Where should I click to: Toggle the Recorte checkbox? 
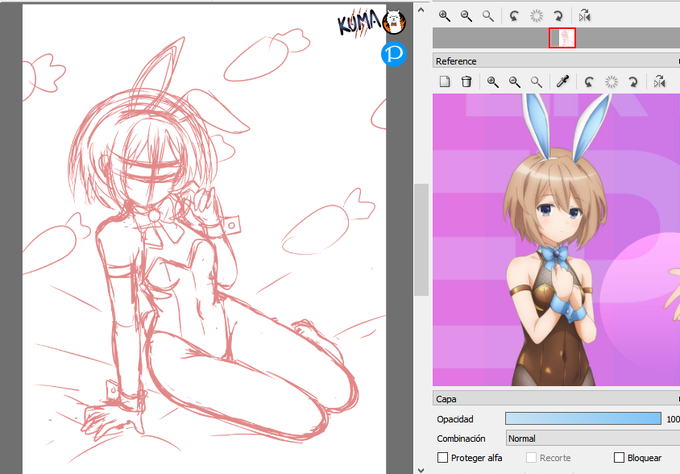531,458
